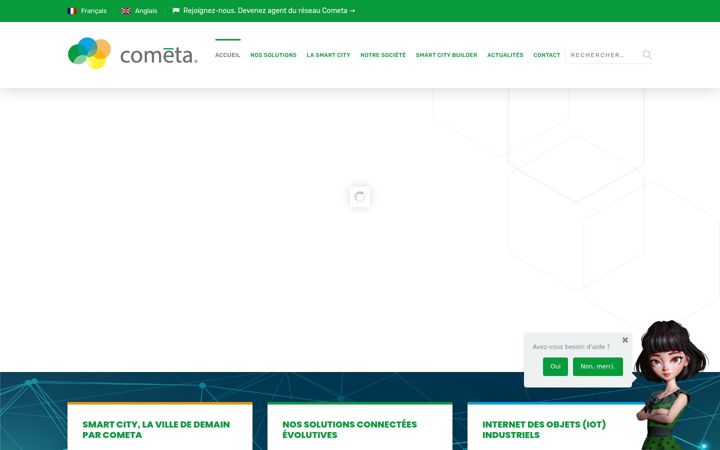Screen dimensions: 720x450
Task: Open the Nos Solutions menu
Action: pos(273,55)
